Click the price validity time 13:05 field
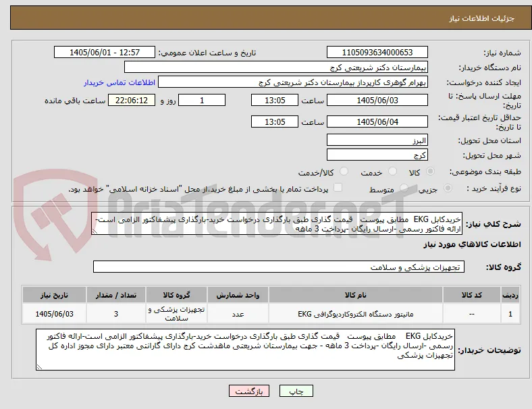This screenshot has width=532, height=409. [x=275, y=121]
